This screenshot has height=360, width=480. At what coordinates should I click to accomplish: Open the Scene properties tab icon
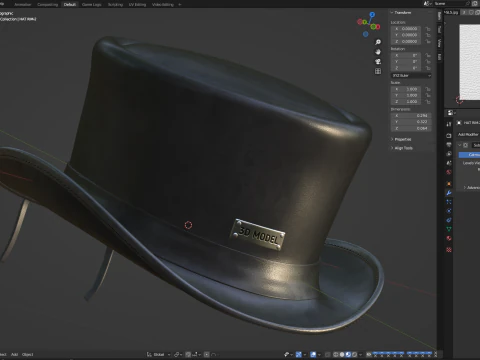click(449, 163)
